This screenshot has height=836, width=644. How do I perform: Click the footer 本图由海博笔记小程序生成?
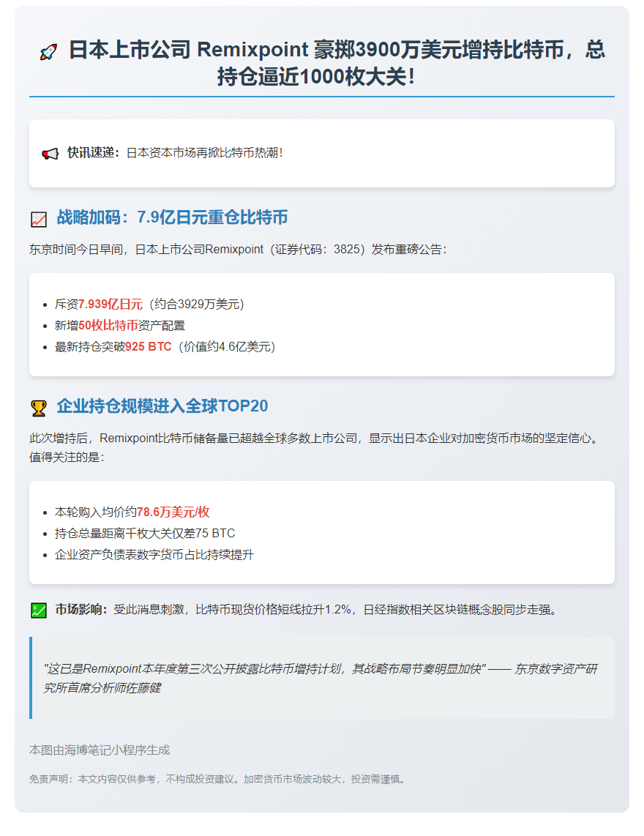(100, 750)
